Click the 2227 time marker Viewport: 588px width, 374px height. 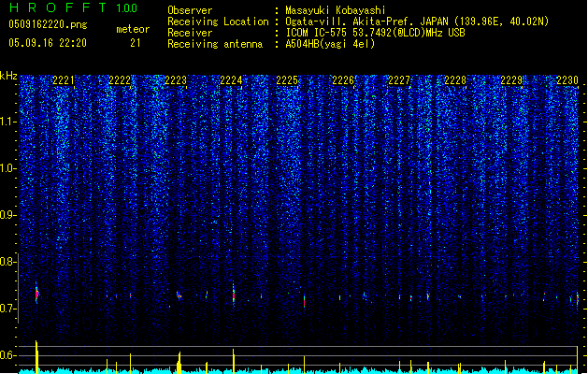pyautogui.click(x=399, y=80)
